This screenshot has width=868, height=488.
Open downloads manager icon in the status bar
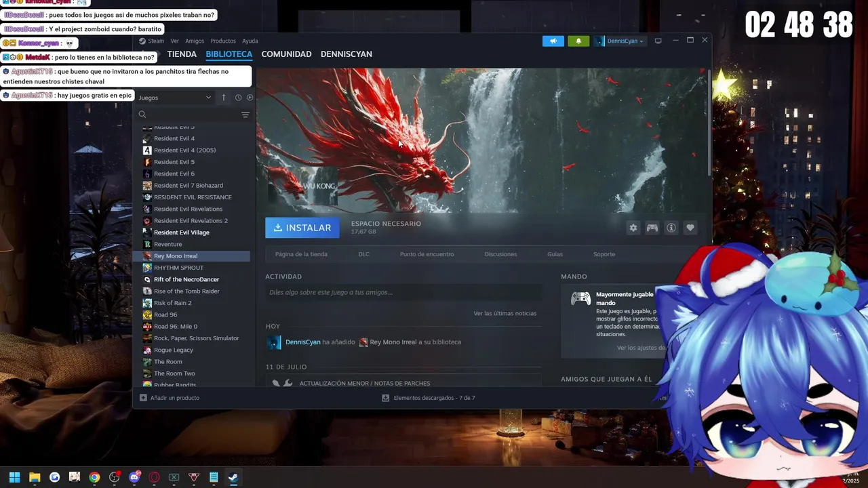[386, 398]
